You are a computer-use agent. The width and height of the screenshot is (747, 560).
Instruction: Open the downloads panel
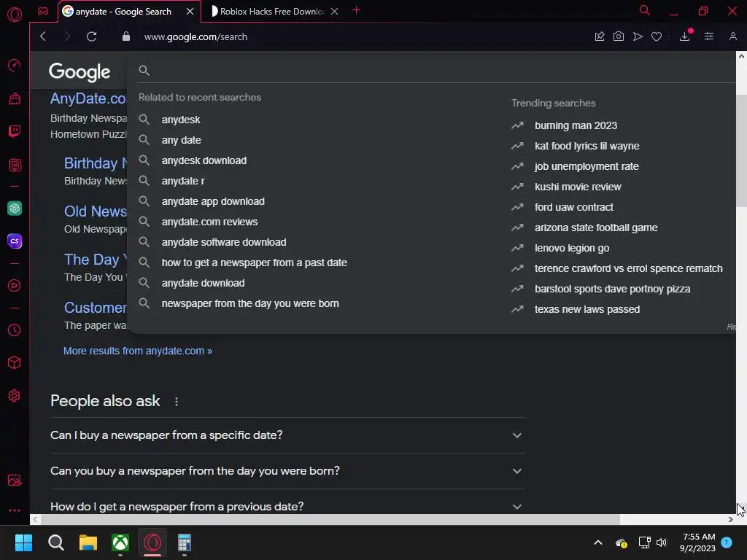click(x=685, y=36)
